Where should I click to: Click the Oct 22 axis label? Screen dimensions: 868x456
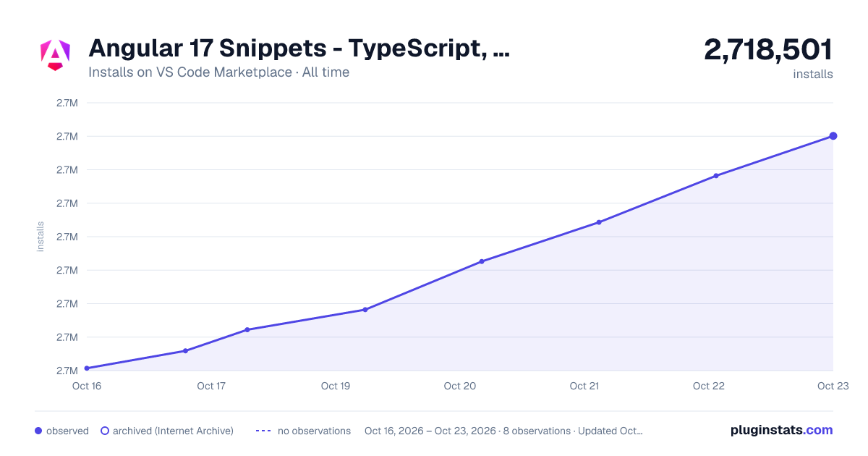(709, 386)
